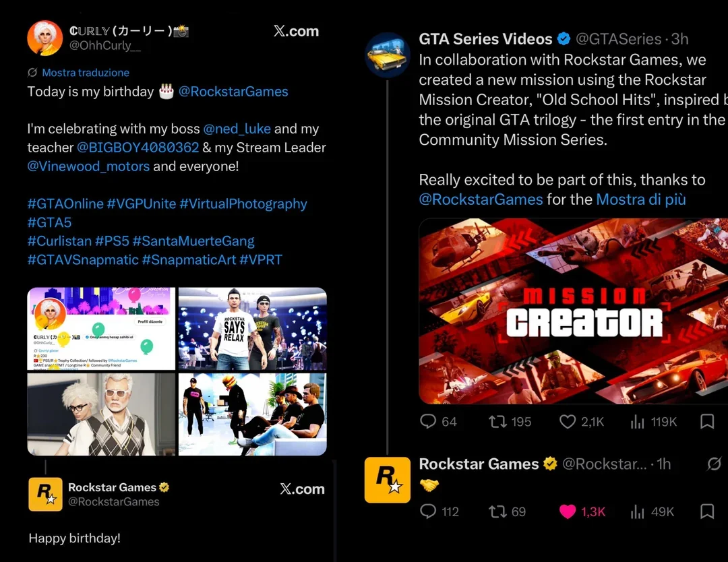
Task: Unlike the Rockstar reply via pink heart
Action: [568, 511]
